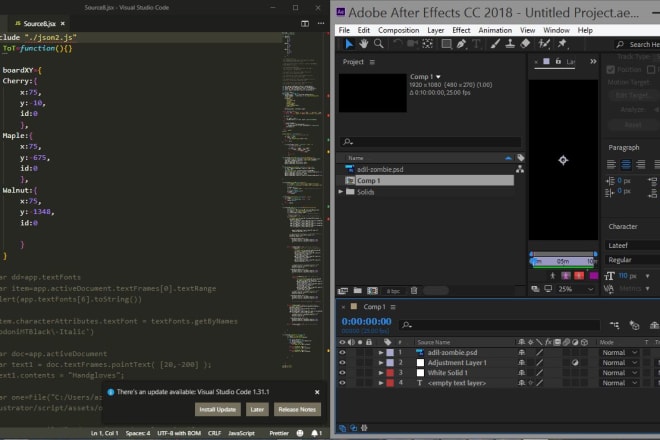The image size is (660, 440).
Task: Dismiss the VS Code update notification
Action: (x=317, y=392)
